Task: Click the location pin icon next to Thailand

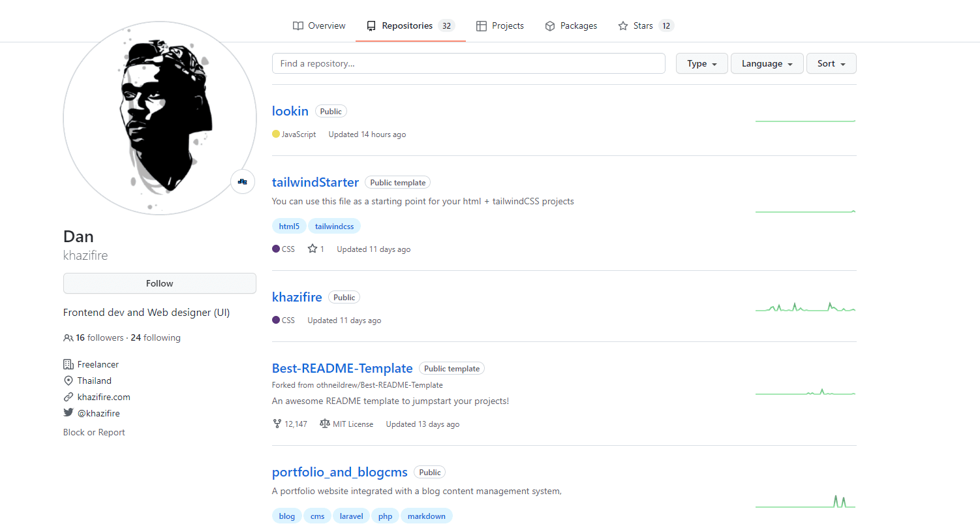Action: click(68, 381)
